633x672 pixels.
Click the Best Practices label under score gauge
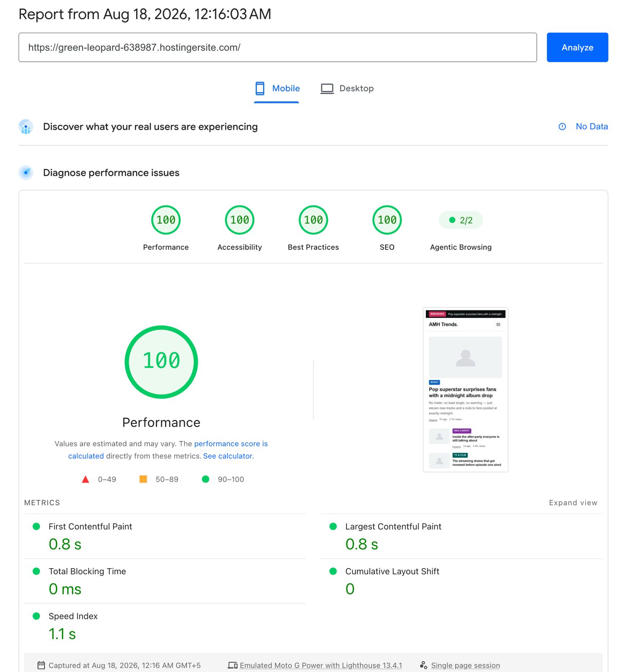point(314,247)
